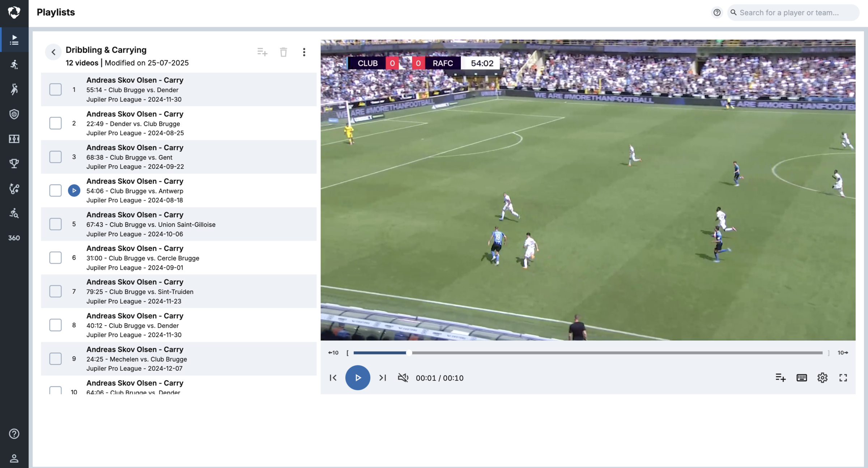The image size is (868, 468).
Task: Unmute the video audio
Action: (x=403, y=378)
